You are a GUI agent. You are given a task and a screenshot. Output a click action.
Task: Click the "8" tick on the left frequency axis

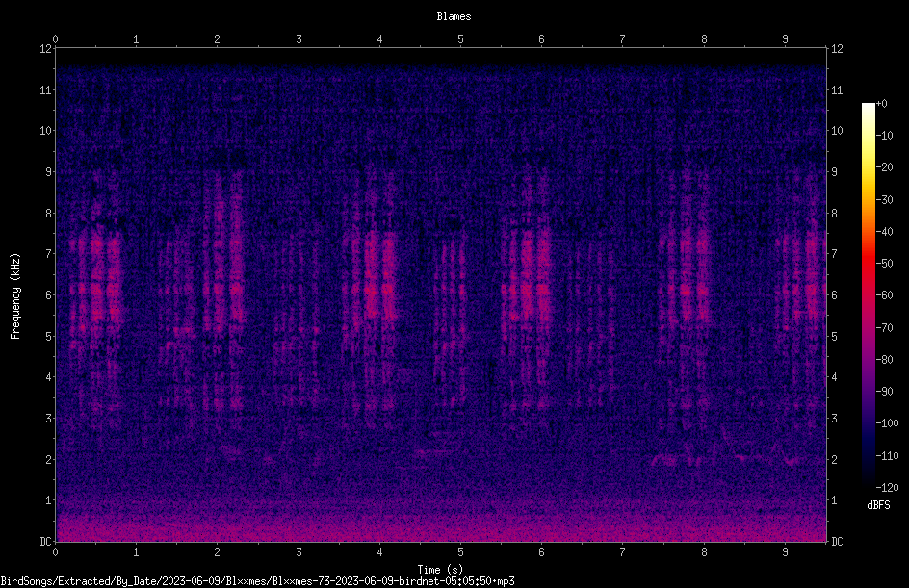coord(48,214)
